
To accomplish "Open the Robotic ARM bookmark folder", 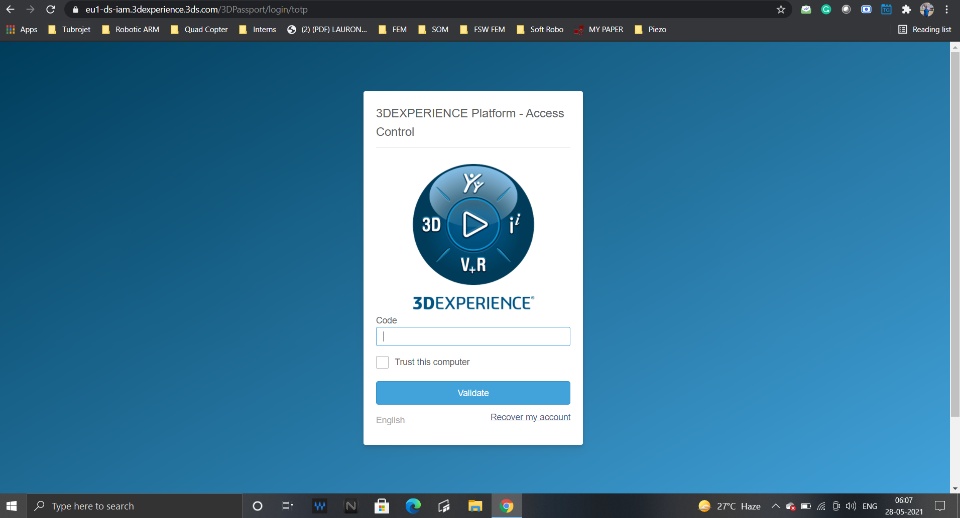I will click(130, 29).
